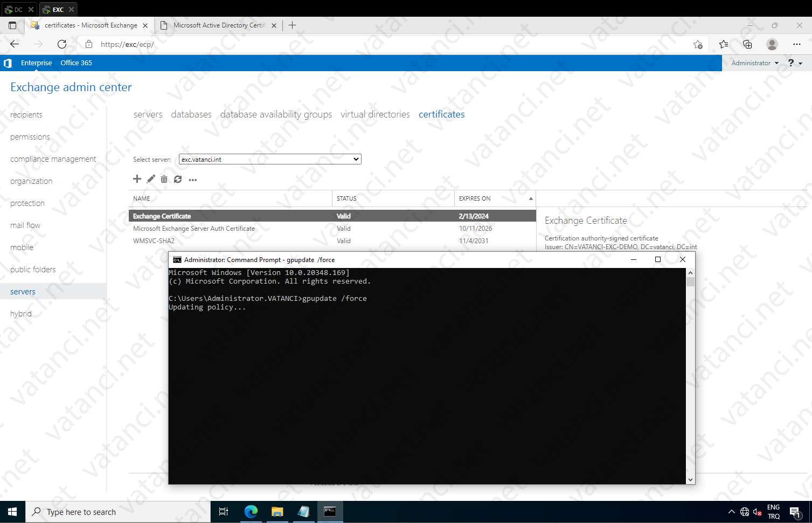Open recipients in the left navigation
The height and width of the screenshot is (523, 812).
[x=26, y=115]
